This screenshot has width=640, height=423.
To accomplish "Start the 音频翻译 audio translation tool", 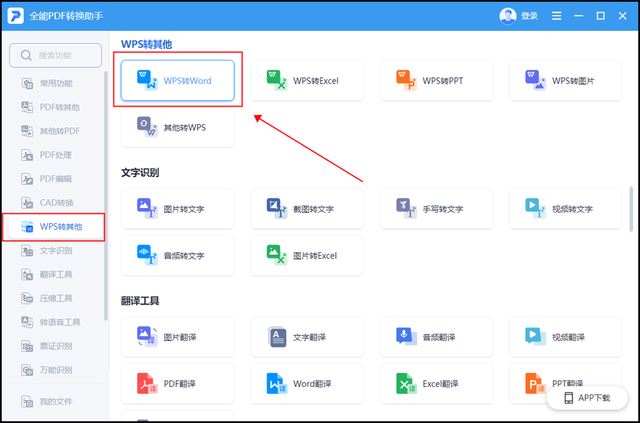I will click(x=436, y=337).
